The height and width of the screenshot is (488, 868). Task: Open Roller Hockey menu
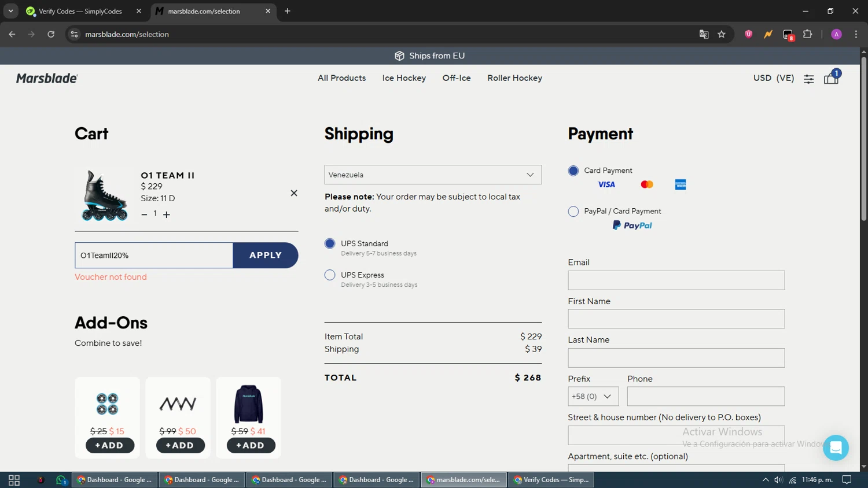click(514, 78)
